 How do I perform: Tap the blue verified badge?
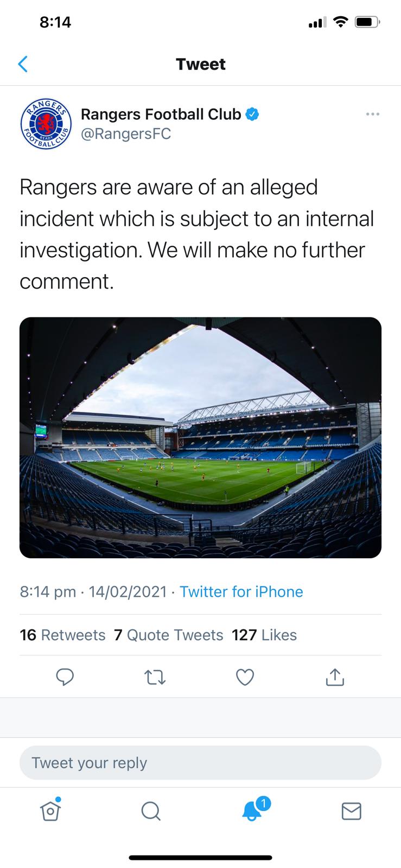[x=252, y=114]
